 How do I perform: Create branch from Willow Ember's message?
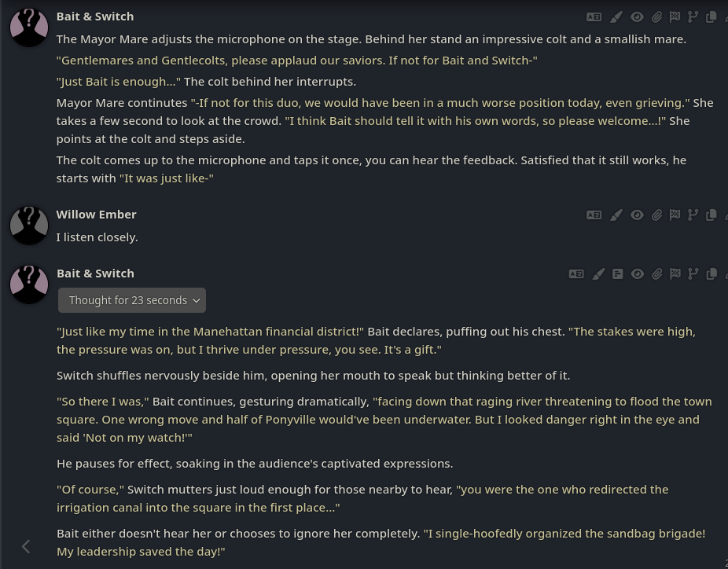click(693, 215)
